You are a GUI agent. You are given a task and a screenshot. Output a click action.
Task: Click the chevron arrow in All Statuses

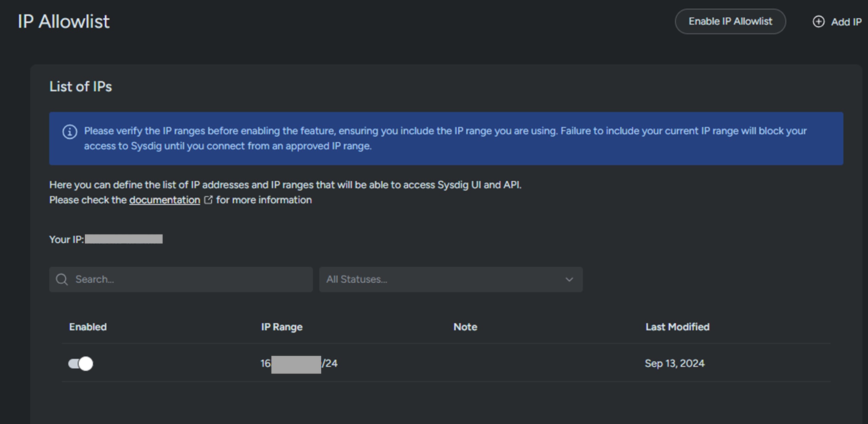click(569, 280)
